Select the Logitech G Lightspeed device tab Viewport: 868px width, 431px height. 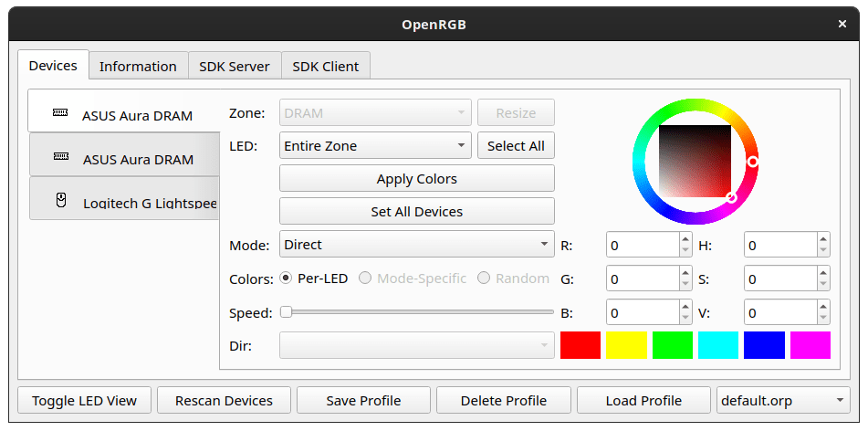click(124, 198)
